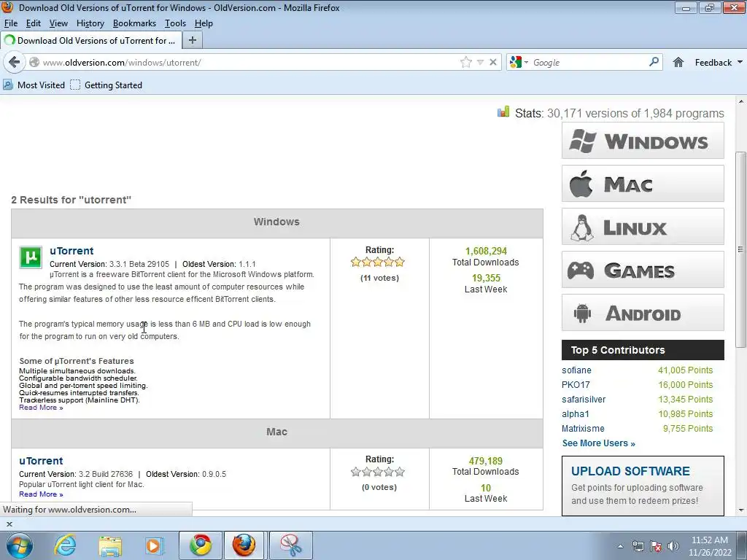Open the Snipping Tool from taskbar

(x=290, y=545)
